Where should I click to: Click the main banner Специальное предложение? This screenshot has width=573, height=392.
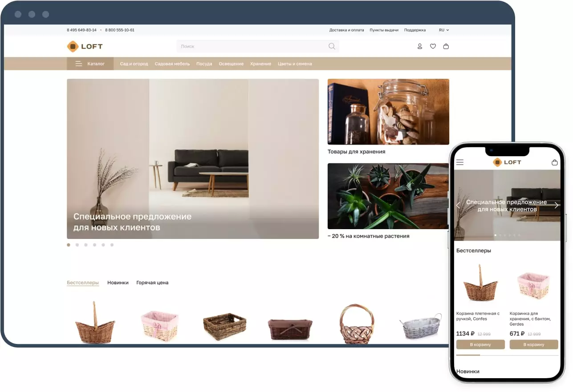tap(193, 159)
